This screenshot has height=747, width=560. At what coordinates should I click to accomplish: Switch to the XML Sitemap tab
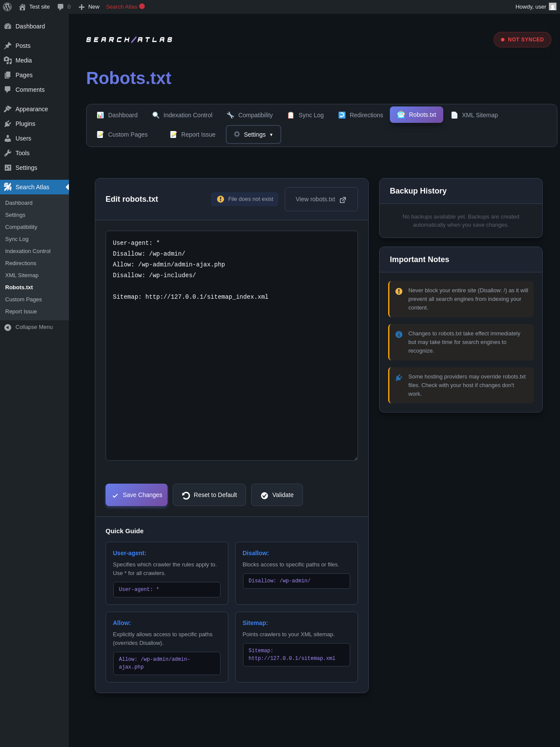coord(475,115)
